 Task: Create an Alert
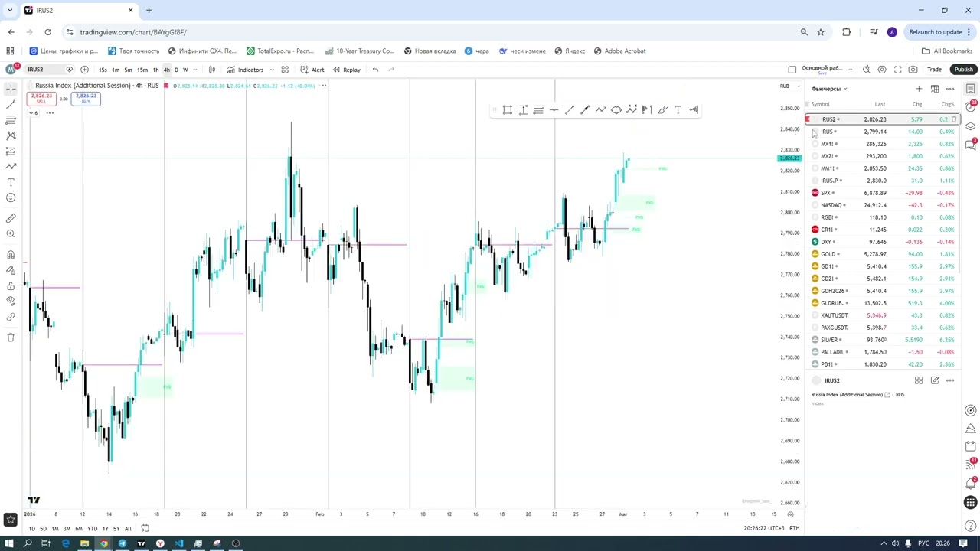(x=312, y=70)
